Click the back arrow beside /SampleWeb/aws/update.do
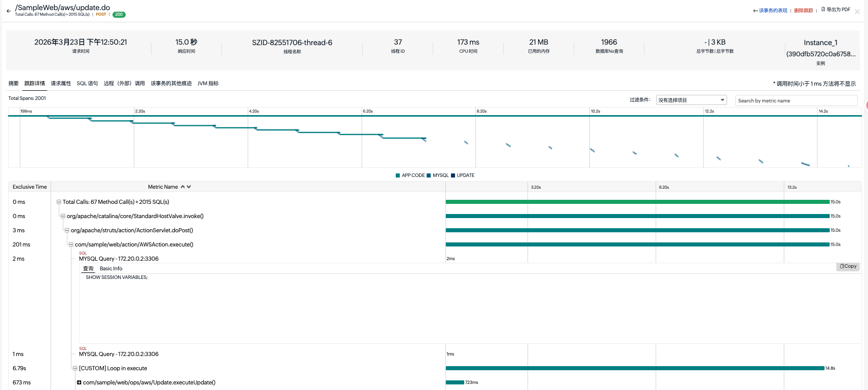The width and height of the screenshot is (868, 390). (8, 11)
